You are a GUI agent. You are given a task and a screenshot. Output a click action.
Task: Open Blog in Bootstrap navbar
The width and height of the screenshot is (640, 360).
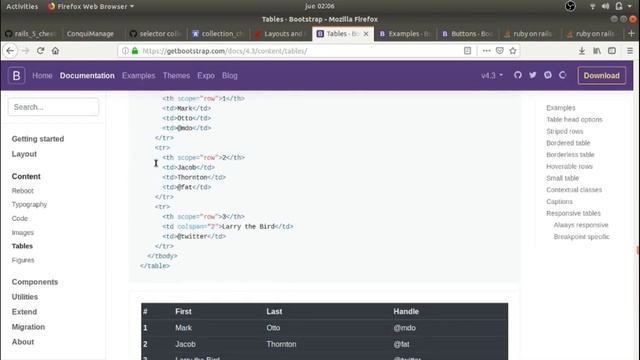[x=229, y=76]
